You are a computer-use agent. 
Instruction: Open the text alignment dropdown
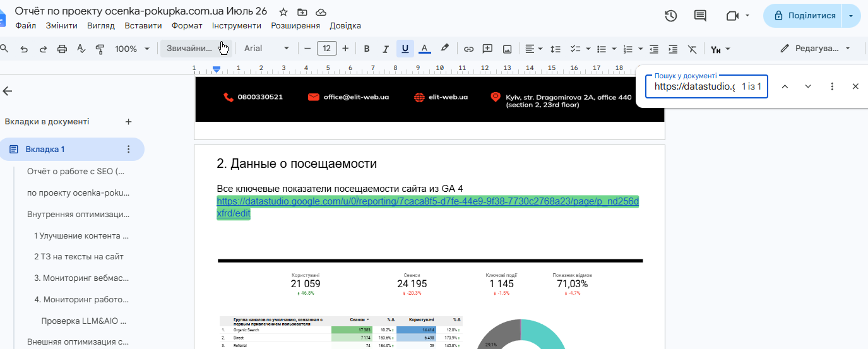[x=534, y=49]
